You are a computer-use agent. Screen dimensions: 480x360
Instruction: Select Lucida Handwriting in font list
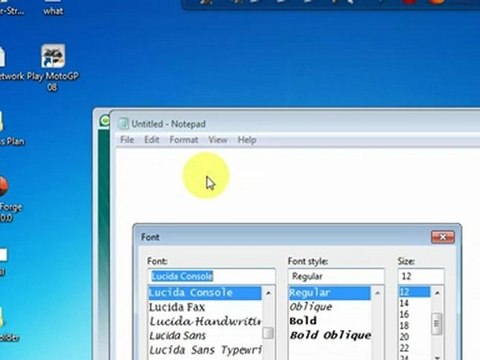(x=205, y=321)
